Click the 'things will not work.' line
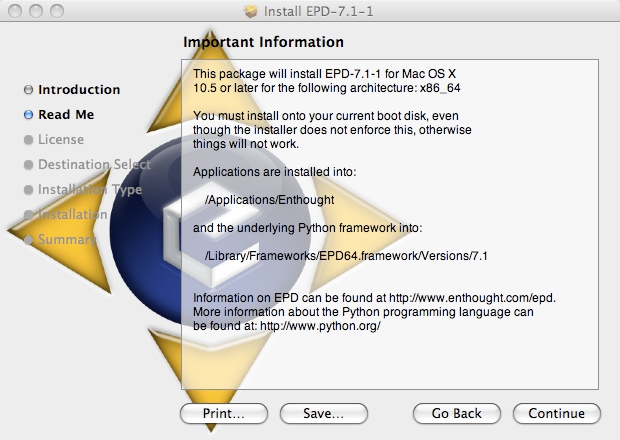Viewport: 620px width, 440px height. pos(246,144)
